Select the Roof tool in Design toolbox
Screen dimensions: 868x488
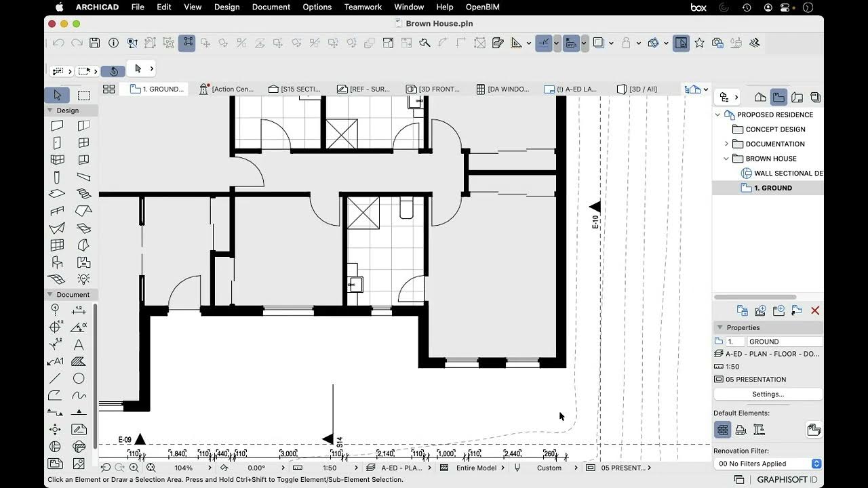point(83,211)
